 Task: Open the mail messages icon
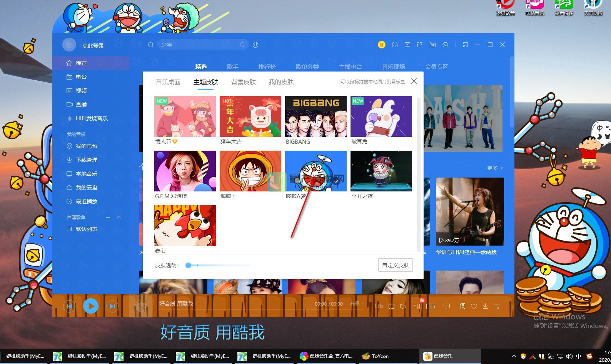[407, 45]
